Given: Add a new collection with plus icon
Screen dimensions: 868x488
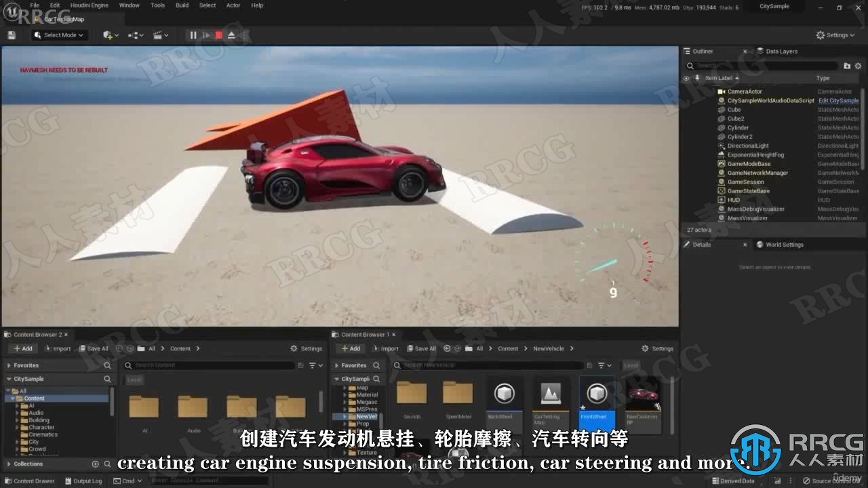Looking at the screenshot, I should (x=95, y=464).
